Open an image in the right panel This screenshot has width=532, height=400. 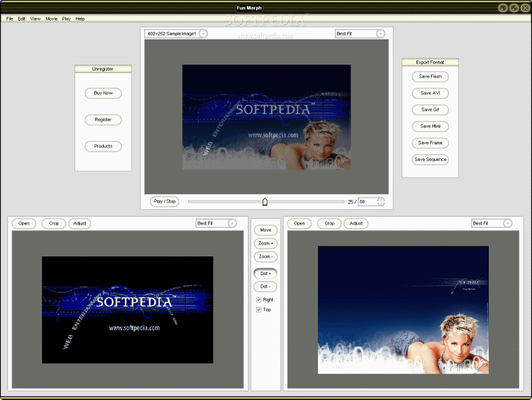tap(299, 224)
